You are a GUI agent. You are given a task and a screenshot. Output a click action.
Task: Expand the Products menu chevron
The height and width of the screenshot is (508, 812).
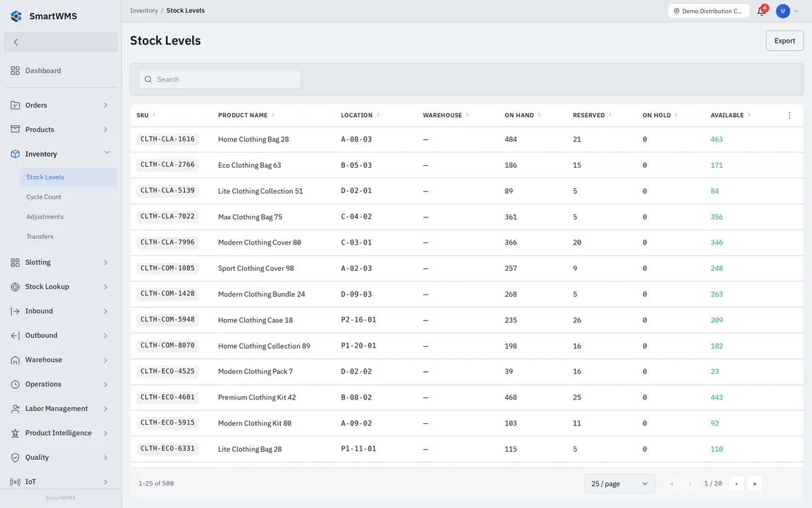point(106,129)
